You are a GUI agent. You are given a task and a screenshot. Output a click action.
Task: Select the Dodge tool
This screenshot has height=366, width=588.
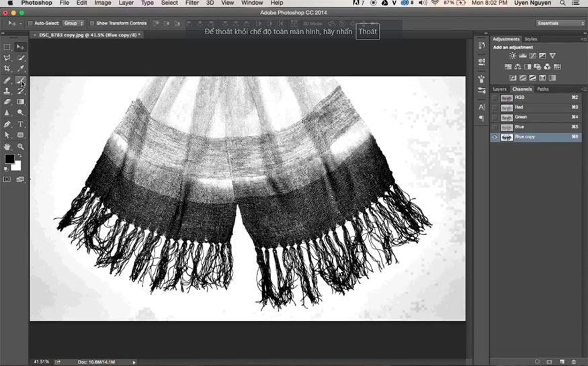(20, 112)
